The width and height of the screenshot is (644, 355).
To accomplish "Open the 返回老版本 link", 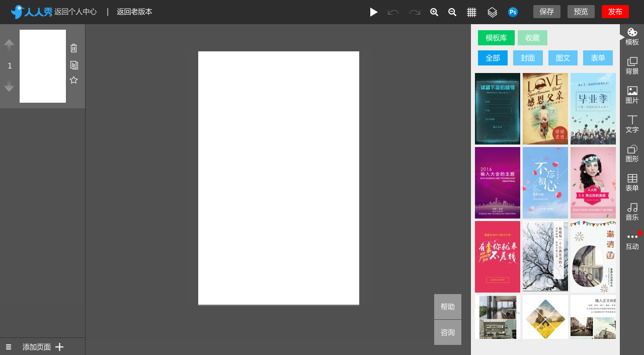I will click(x=134, y=12).
